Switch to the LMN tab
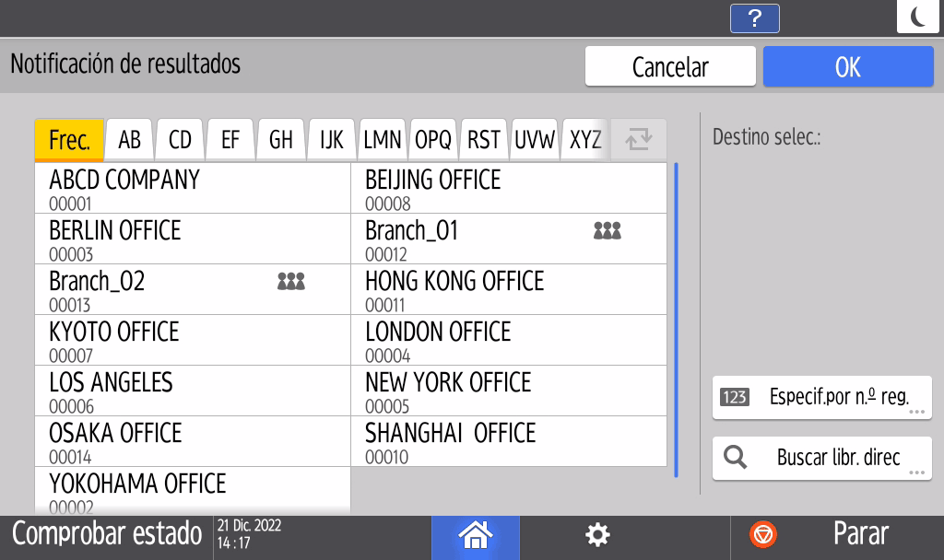 pyautogui.click(x=383, y=140)
